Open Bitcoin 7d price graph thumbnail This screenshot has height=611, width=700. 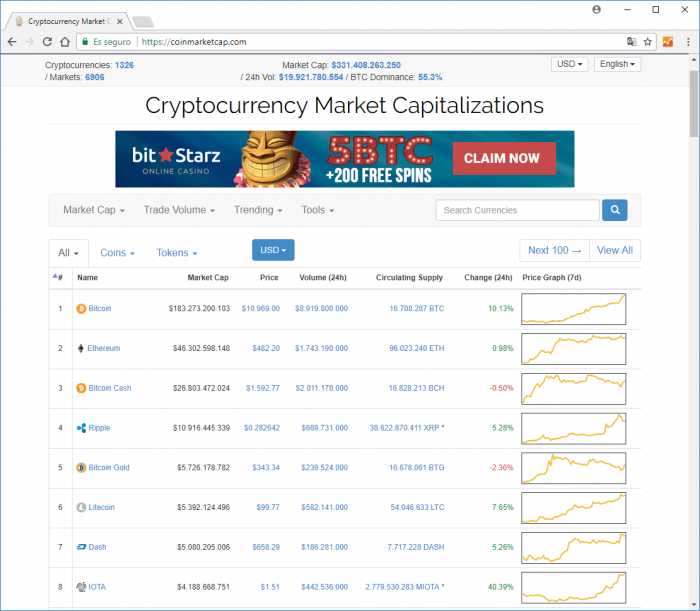574,309
